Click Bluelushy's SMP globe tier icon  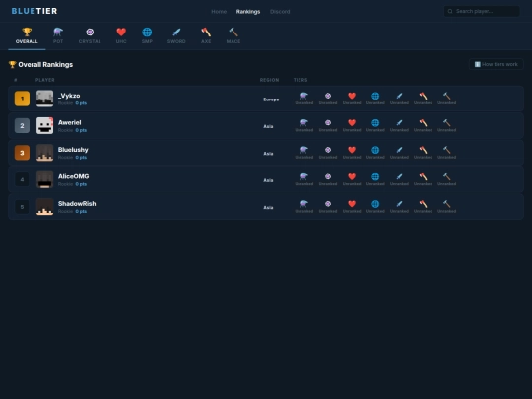tap(375, 150)
